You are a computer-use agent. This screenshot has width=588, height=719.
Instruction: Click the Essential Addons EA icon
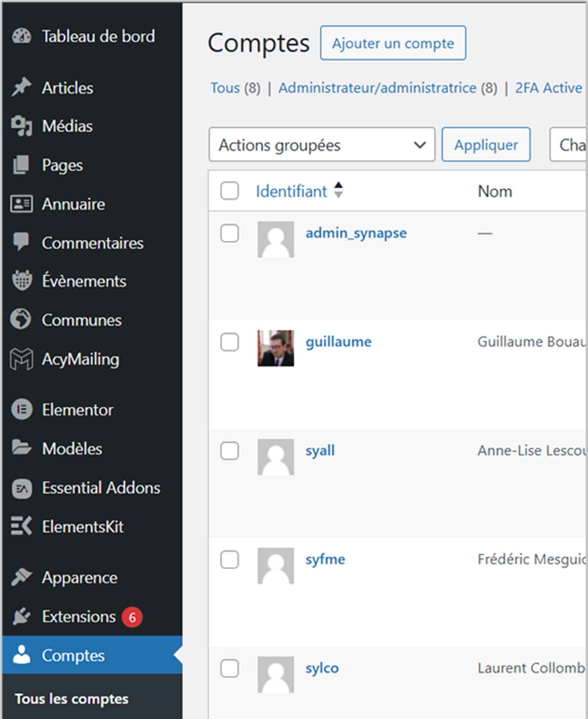coord(22,488)
